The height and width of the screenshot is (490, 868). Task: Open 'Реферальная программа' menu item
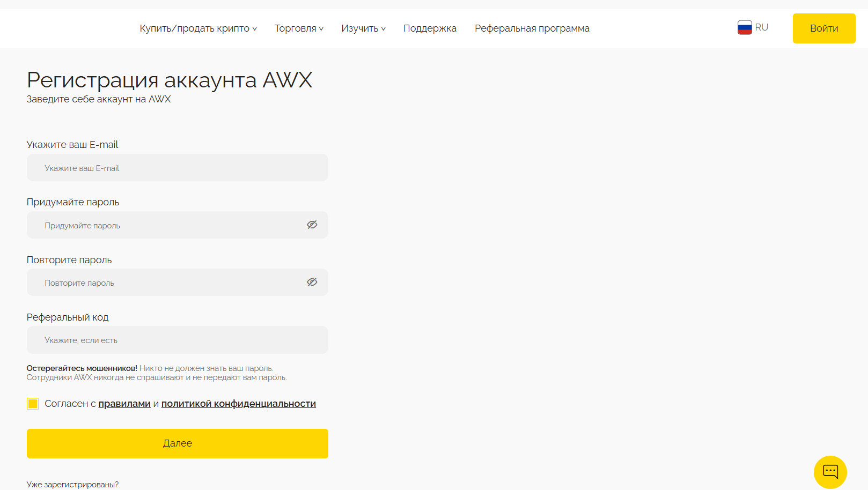point(532,28)
